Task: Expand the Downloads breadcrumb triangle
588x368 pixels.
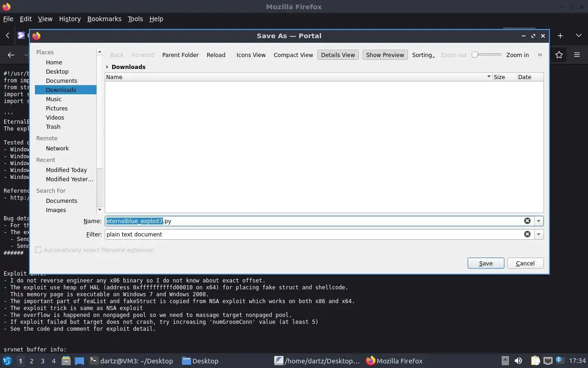Action: (107, 67)
